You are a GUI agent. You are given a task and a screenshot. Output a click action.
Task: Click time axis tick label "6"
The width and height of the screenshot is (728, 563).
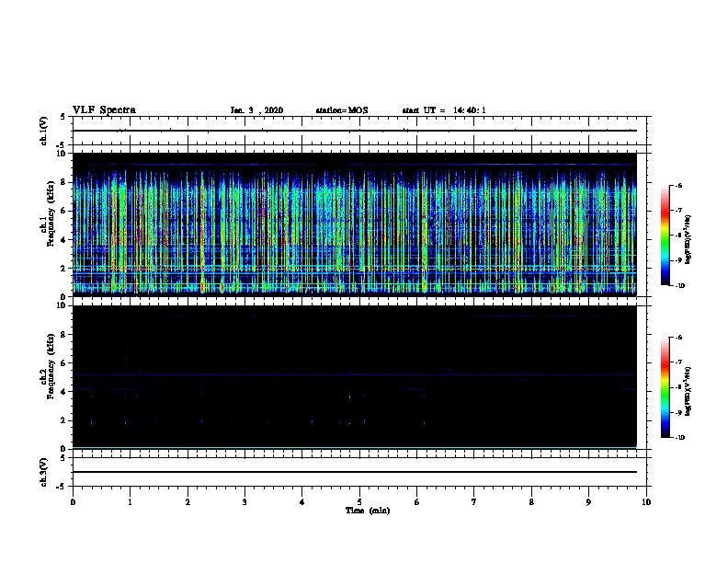coord(416,502)
